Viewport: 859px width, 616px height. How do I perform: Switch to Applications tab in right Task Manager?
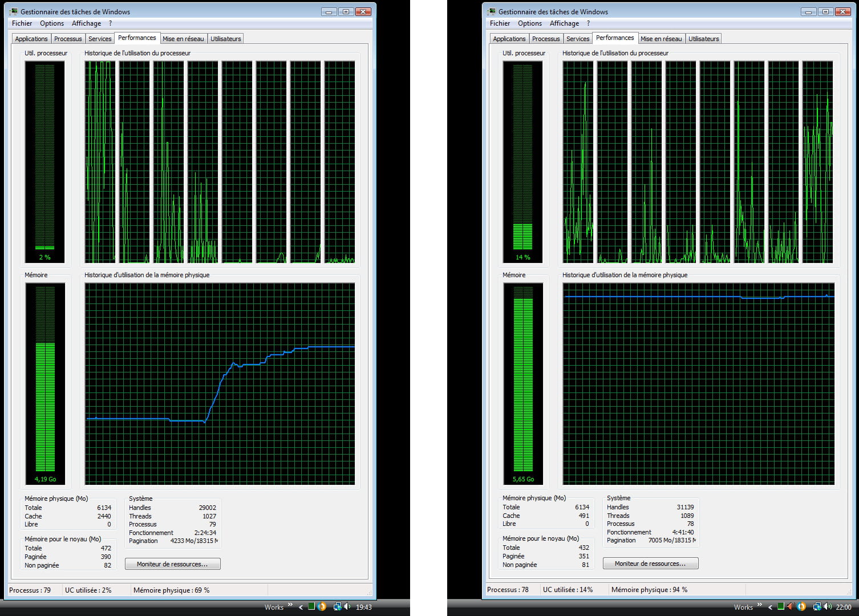[x=509, y=39]
